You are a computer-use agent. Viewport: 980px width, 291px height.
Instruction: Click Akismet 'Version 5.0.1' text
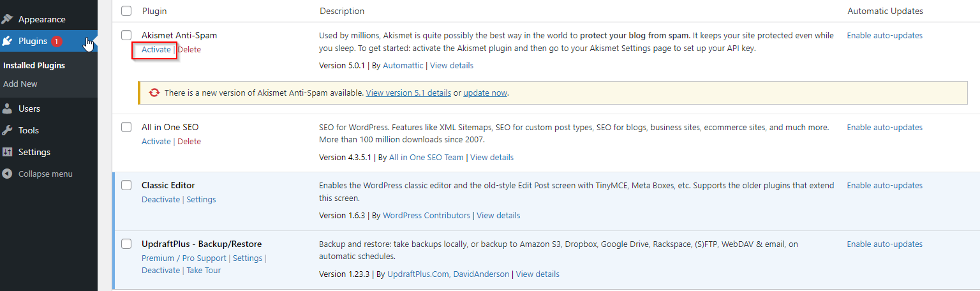tap(342, 65)
